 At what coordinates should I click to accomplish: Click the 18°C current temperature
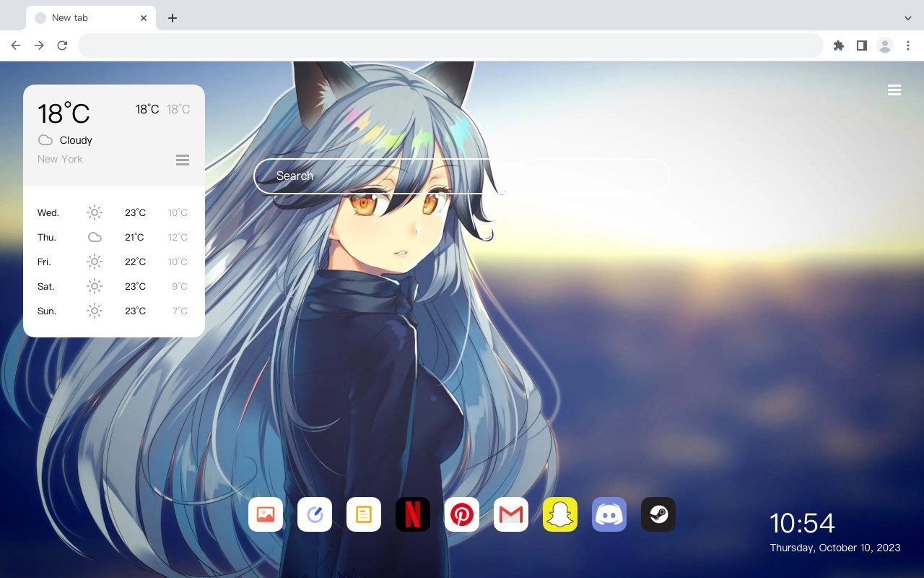pyautogui.click(x=64, y=113)
